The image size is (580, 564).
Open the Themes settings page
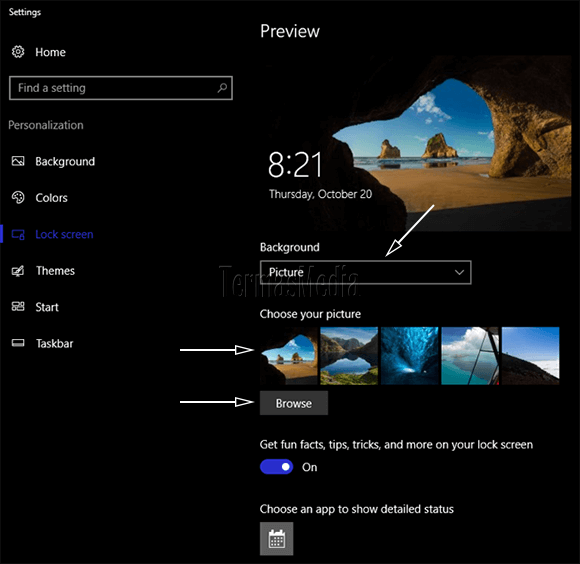tap(55, 271)
